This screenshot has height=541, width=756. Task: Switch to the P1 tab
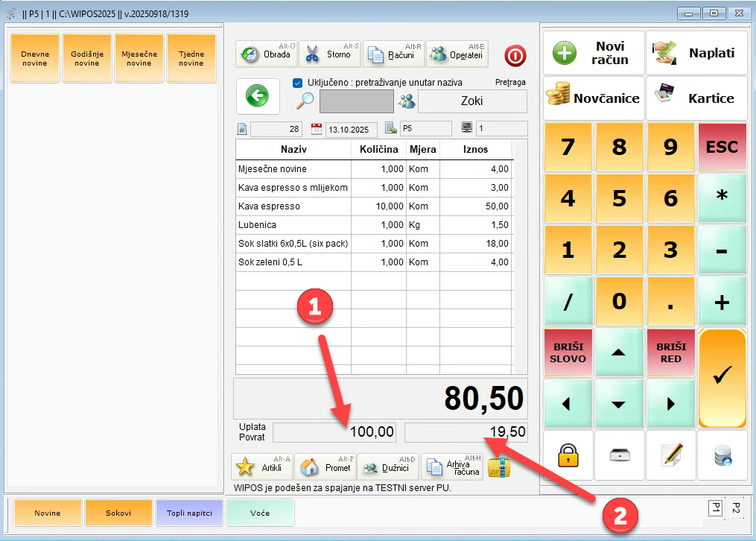coord(714,507)
